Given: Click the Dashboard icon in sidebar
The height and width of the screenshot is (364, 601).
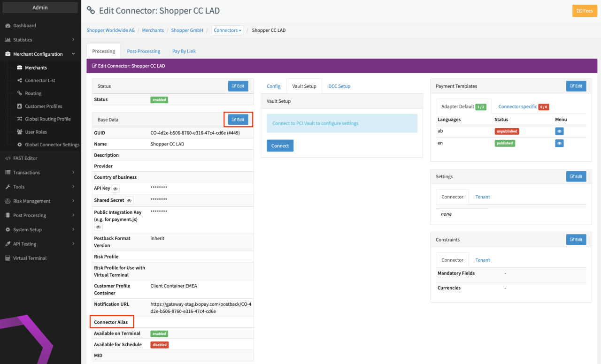Looking at the screenshot, I should click(8, 26).
